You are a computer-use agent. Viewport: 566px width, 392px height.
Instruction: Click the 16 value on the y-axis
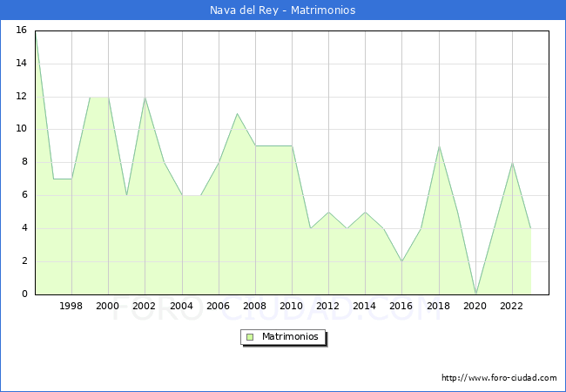[x=21, y=30]
